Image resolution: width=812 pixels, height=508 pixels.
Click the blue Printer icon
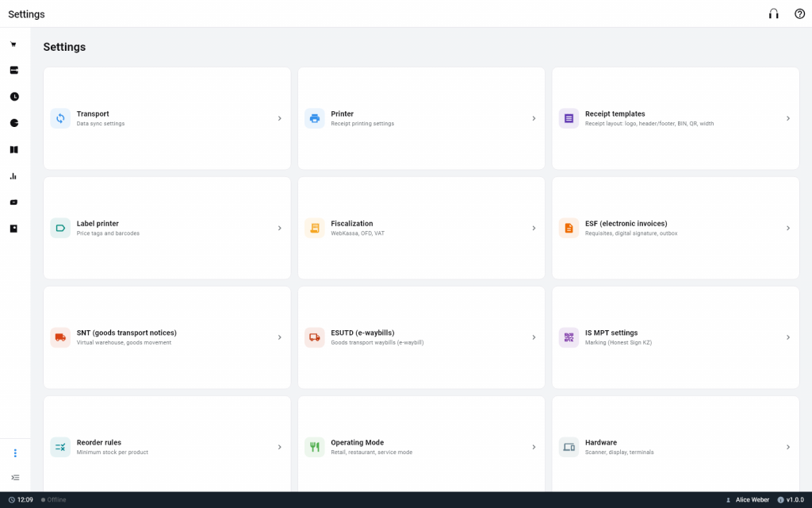point(314,118)
